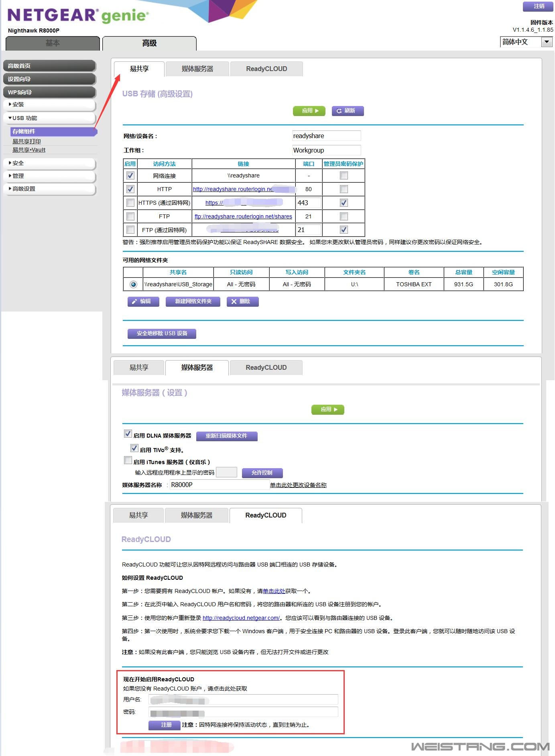Open the 单击此处更改设备名称 link
Image resolution: width=555 pixels, height=756 pixels.
coord(298,485)
